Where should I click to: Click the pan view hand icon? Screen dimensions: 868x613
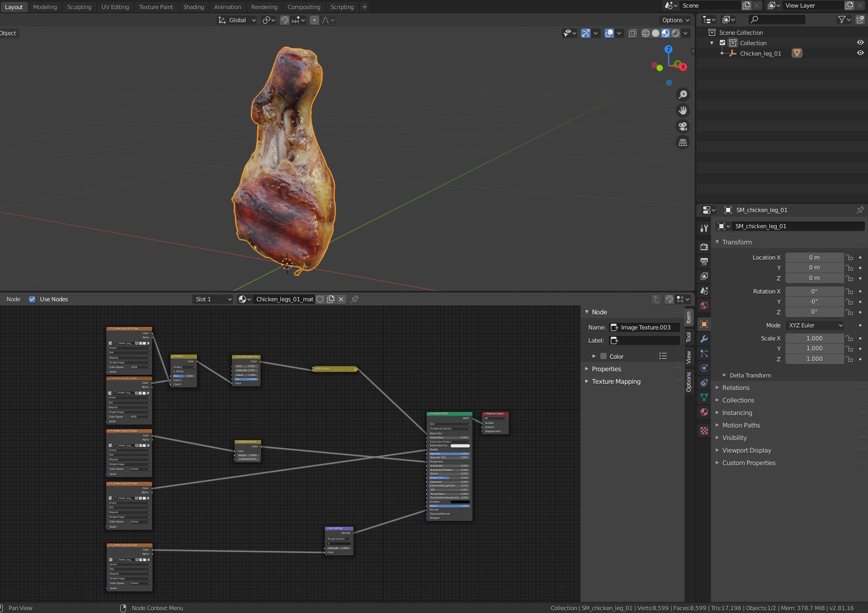click(x=683, y=111)
